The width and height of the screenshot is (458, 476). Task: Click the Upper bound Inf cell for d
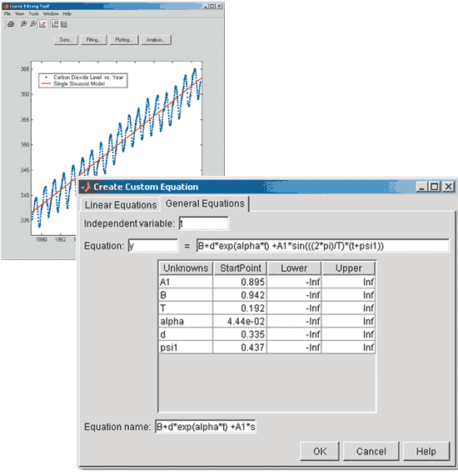coord(349,334)
